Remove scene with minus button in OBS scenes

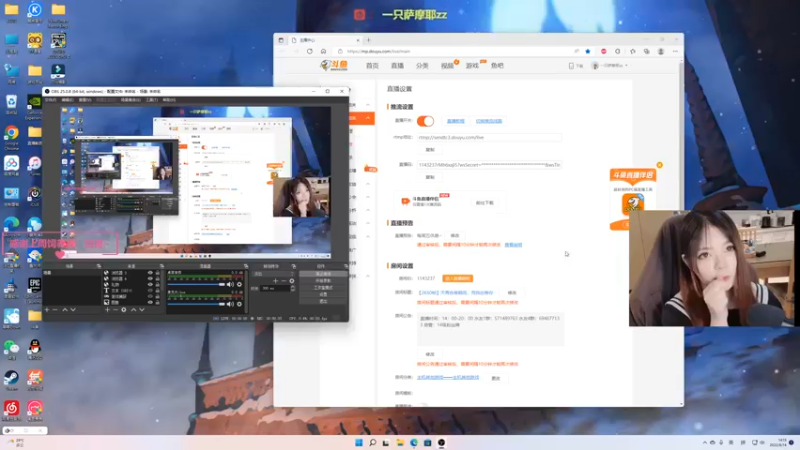55,309
